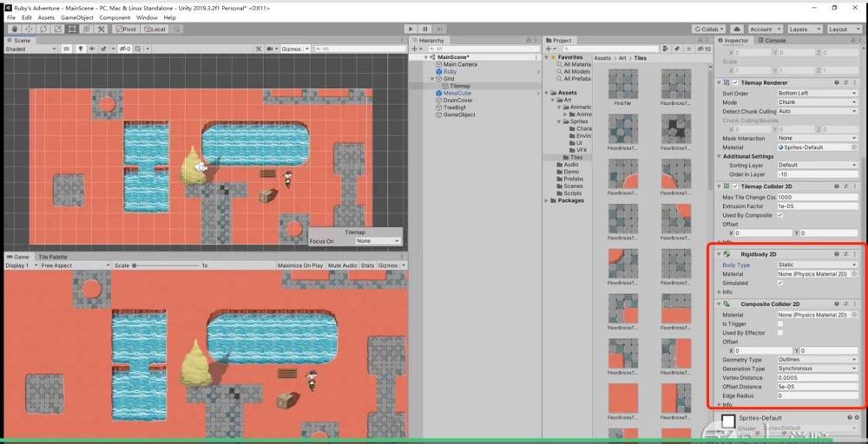Toggle the Local handle rotation button
Viewport: 868px width, 444px height.
coord(155,29)
